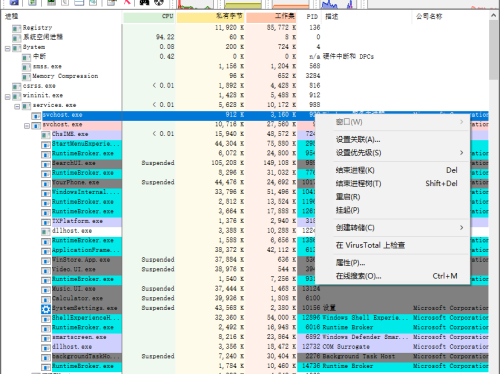Image resolution: width=500 pixels, height=374 pixels.
Task: Click the dllhost.exe icon in COM Surrogate row
Action: coord(46,348)
